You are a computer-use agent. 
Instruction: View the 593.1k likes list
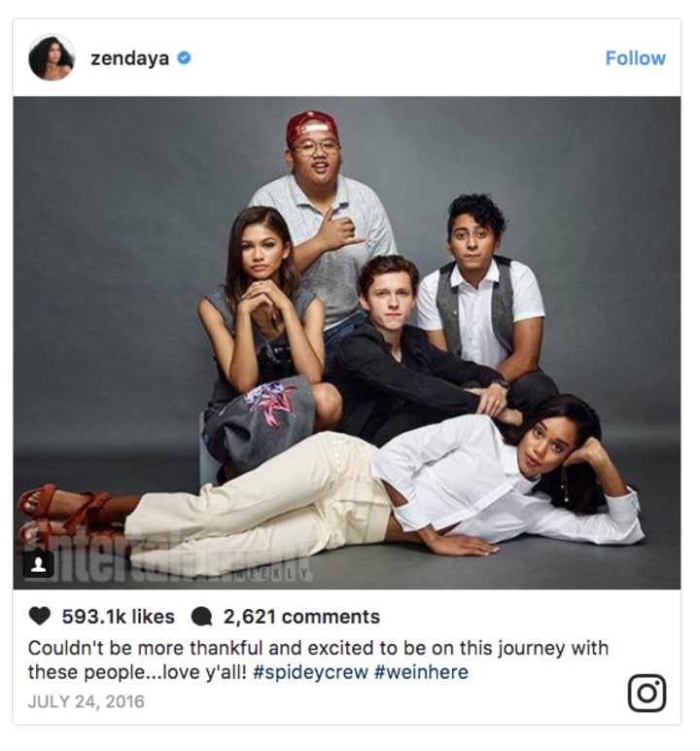119,617
